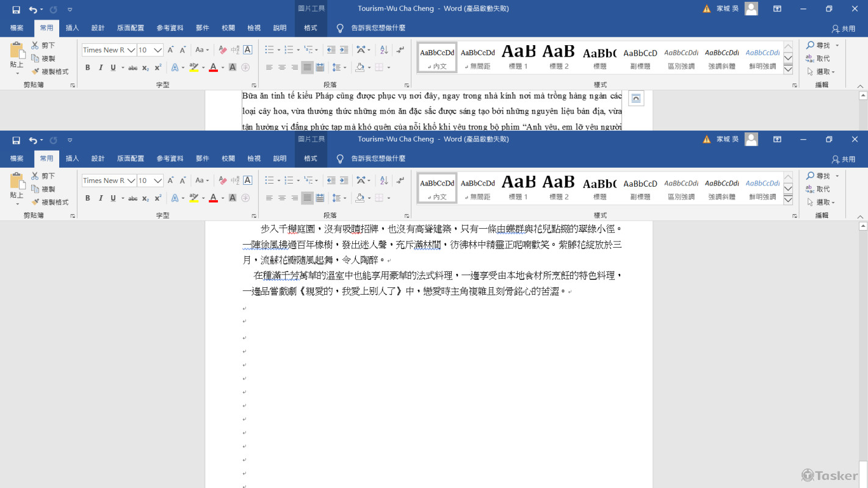868x488 pixels.
Task: Expand the font size 10 dropdown in upper window
Action: [158, 50]
